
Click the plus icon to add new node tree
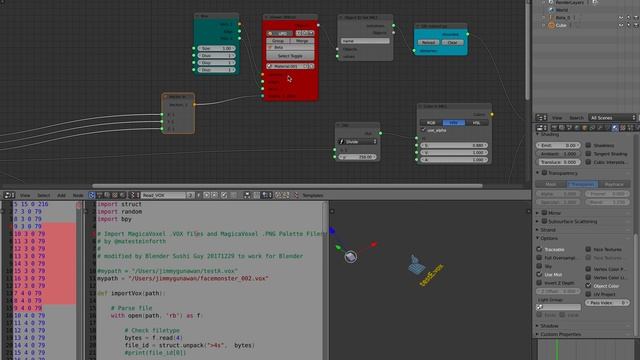point(206,195)
